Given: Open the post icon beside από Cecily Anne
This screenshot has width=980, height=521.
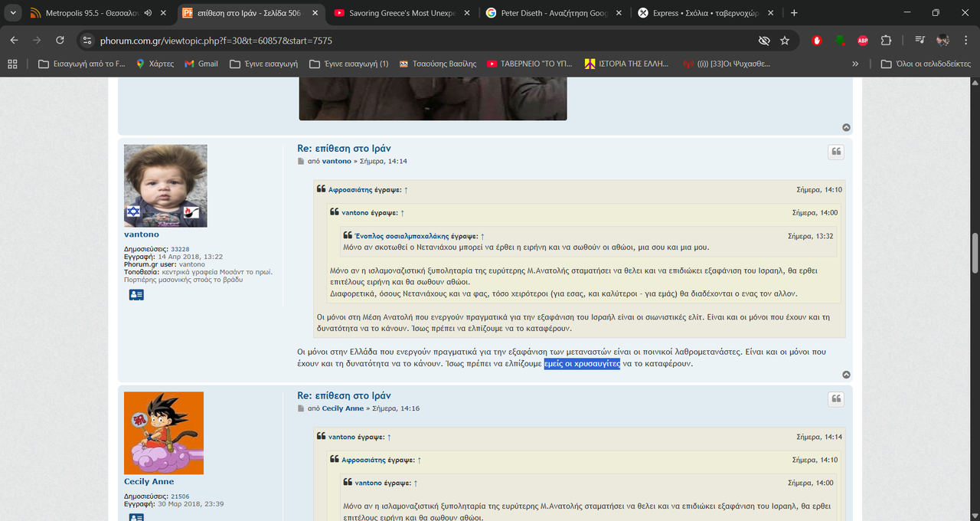Looking at the screenshot, I should click(x=301, y=409).
